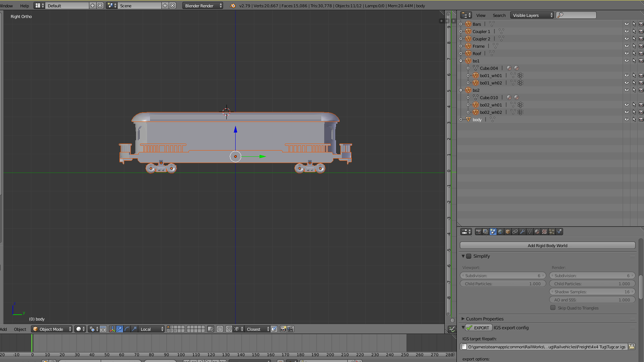Viewport: 644px width, 362px height.
Task: Open the Render Layers properties tab
Action: (486, 232)
